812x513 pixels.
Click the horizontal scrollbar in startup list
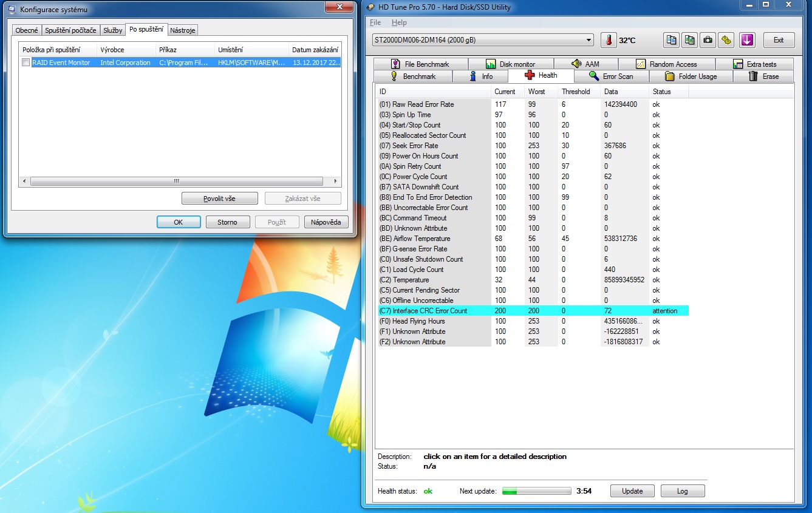point(176,181)
